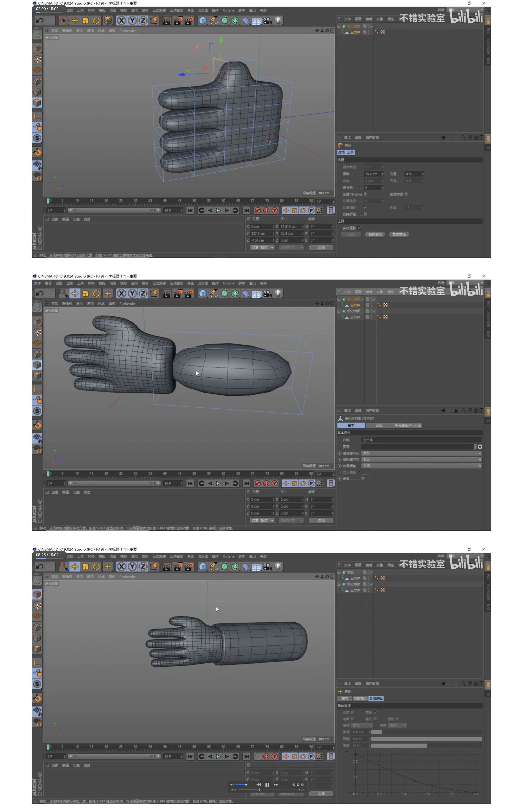
Task: Click the volume speaker icon in video overlay
Action: point(232,784)
